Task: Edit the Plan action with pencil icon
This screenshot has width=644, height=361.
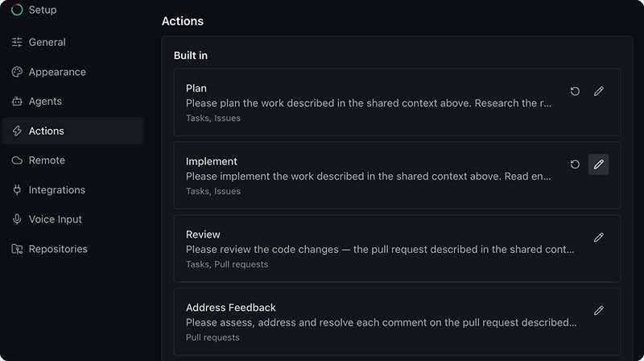Action: pos(598,91)
